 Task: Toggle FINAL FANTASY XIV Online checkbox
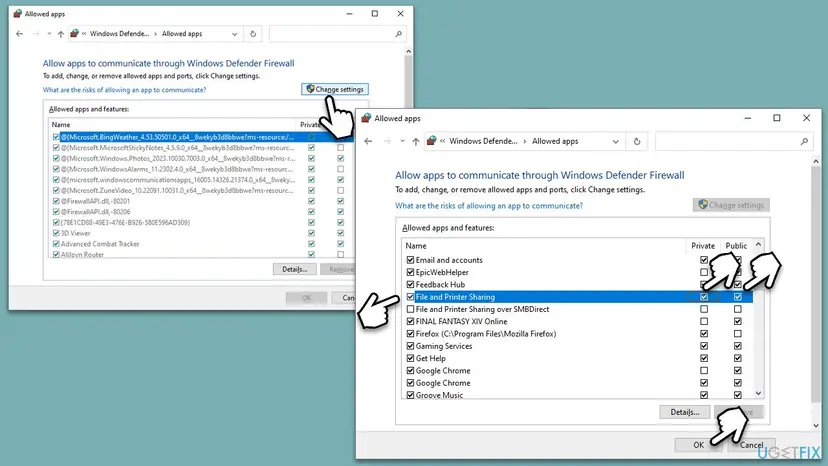coord(410,321)
